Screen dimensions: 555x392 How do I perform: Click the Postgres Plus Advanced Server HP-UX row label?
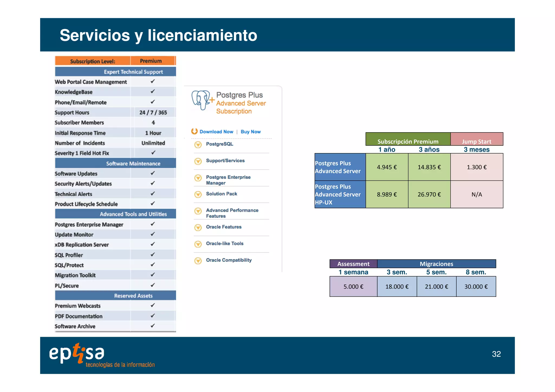pos(340,194)
